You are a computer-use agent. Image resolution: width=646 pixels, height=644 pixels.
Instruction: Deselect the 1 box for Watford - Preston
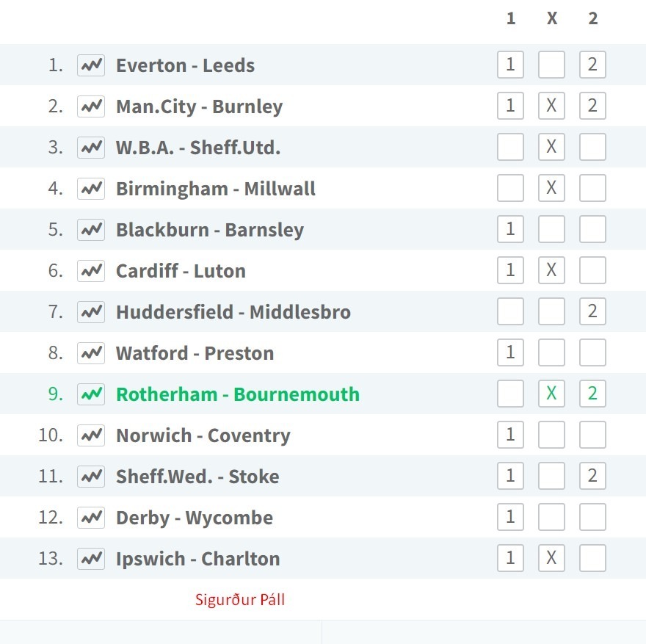(x=510, y=352)
